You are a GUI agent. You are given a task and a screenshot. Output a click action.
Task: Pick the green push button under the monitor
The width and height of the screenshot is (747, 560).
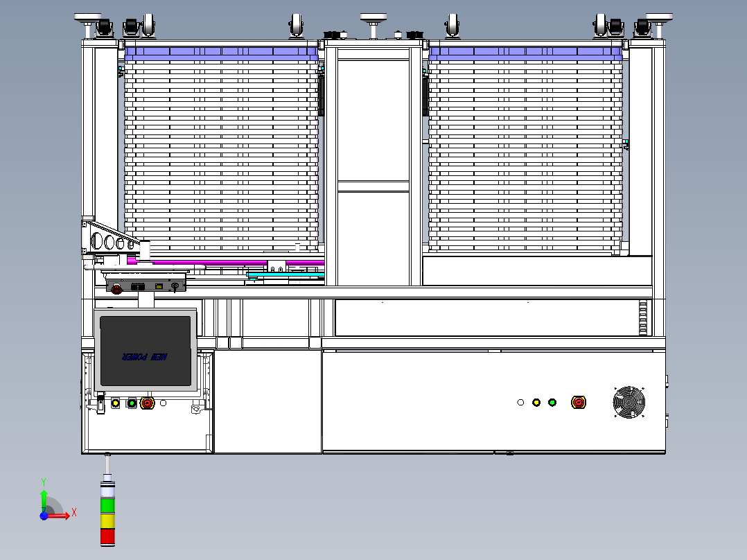(132, 403)
